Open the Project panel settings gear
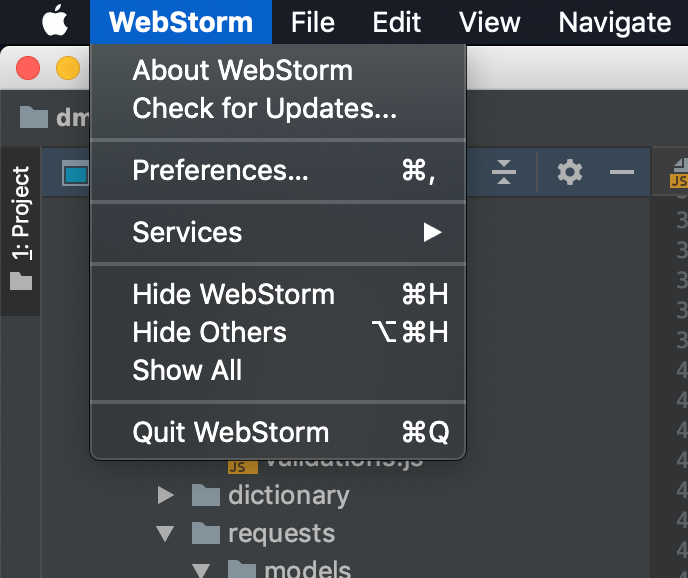688x578 pixels. [x=570, y=172]
